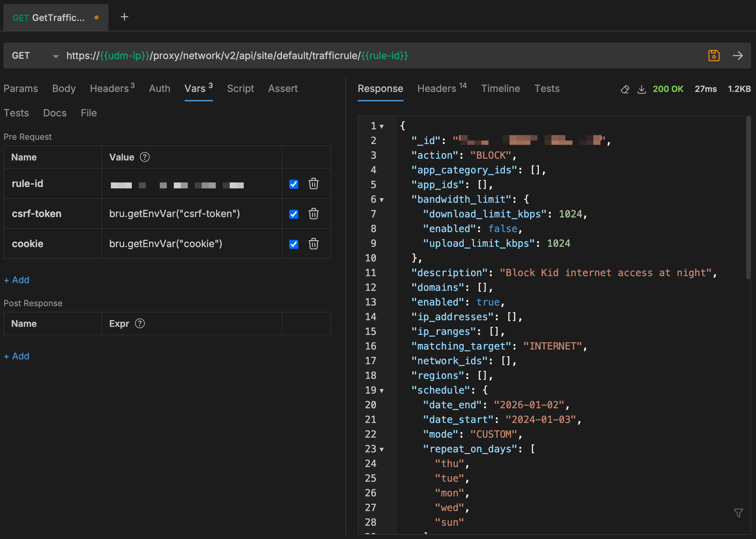Delete the csrf-token variable
756x539 pixels.
coord(313,214)
